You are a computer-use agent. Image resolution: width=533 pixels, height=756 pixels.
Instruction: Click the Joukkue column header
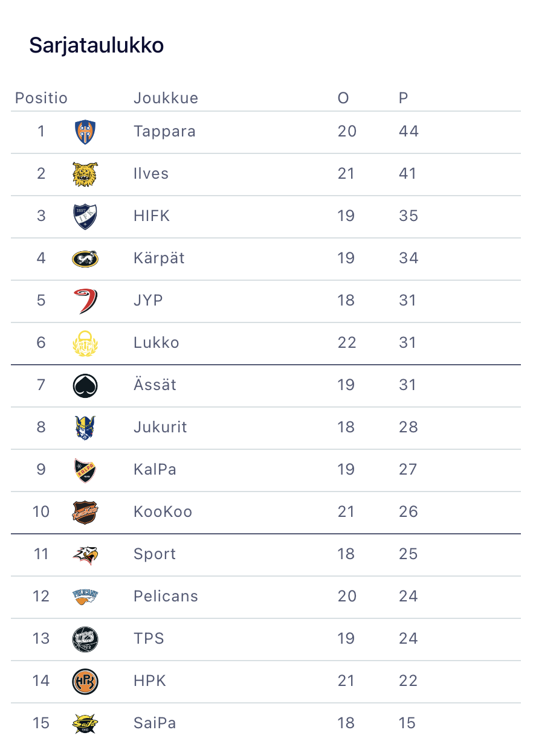[x=166, y=98]
